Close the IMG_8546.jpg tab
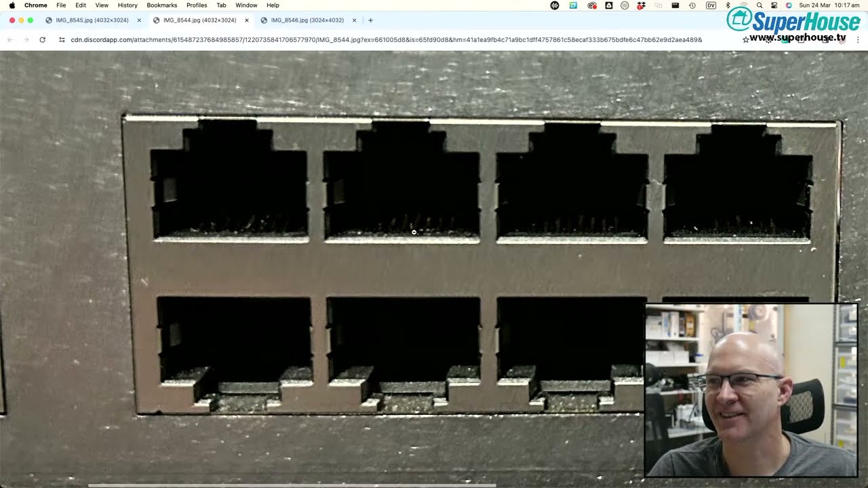Viewport: 868px width, 488px height. tap(354, 20)
